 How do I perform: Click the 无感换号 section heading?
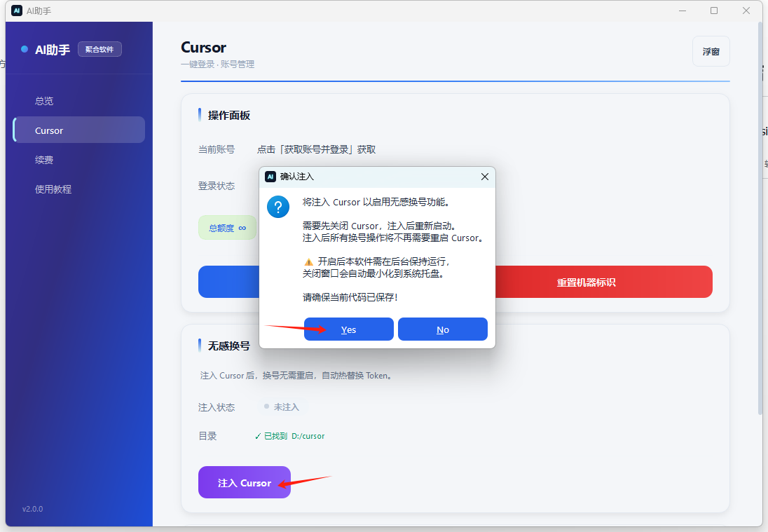point(228,346)
